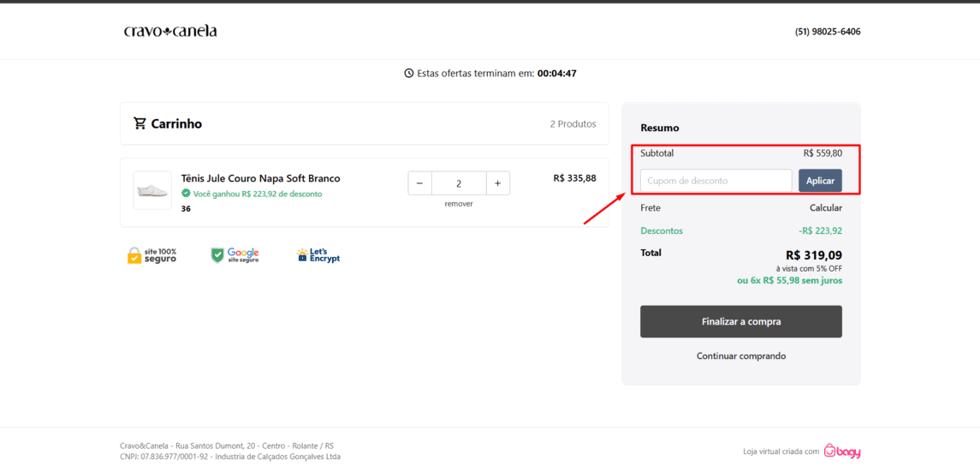The width and height of the screenshot is (980, 472).
Task: Click the Rua Santos Dumont address line
Action: (227, 445)
